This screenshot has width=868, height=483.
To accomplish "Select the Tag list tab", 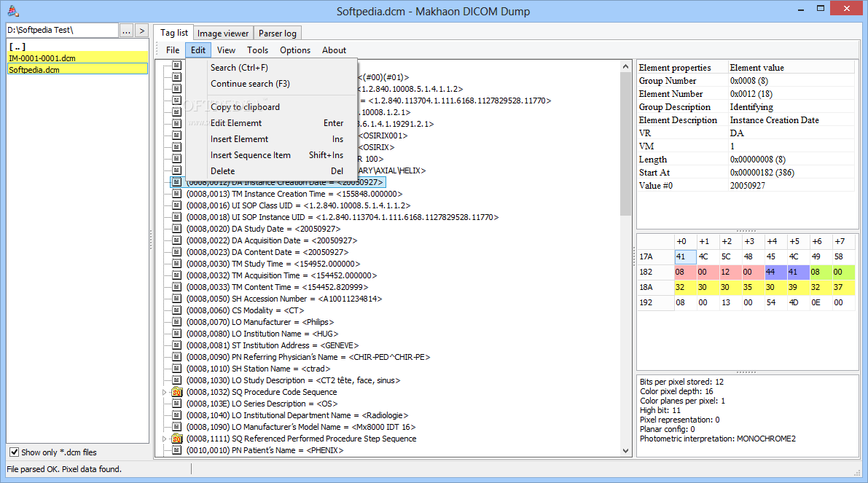I will click(x=174, y=33).
